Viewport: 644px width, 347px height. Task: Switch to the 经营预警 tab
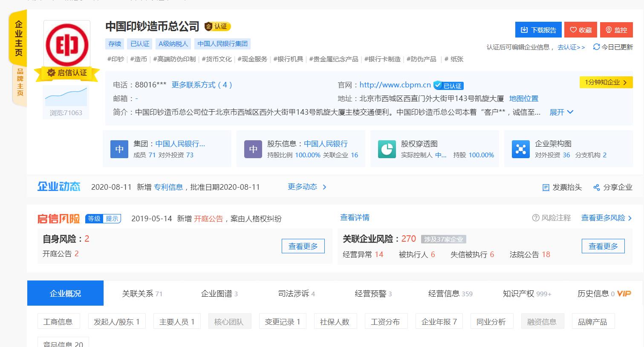(x=373, y=294)
